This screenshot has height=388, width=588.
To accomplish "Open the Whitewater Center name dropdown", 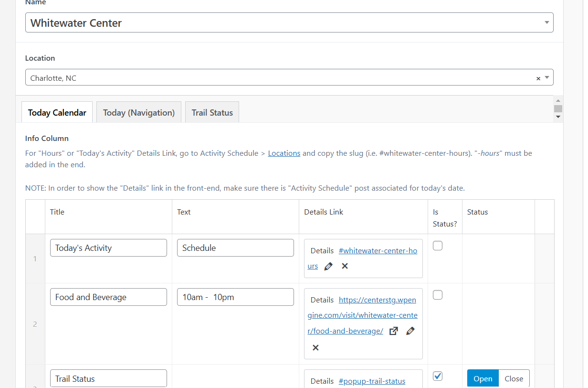I will click(547, 22).
